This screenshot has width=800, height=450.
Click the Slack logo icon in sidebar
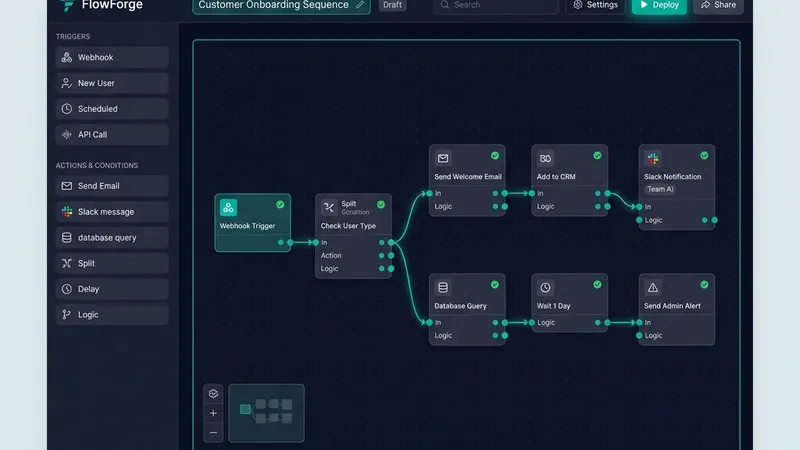67,212
